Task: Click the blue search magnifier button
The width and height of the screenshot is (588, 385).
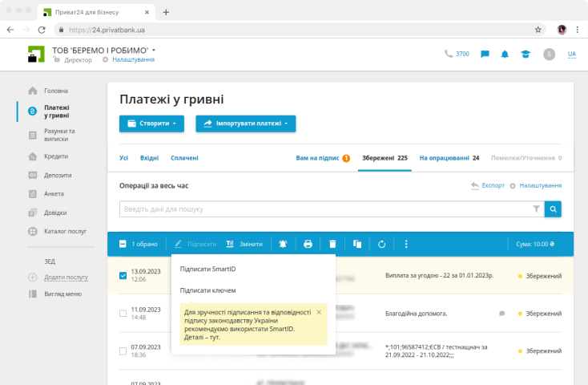Action: click(x=553, y=209)
